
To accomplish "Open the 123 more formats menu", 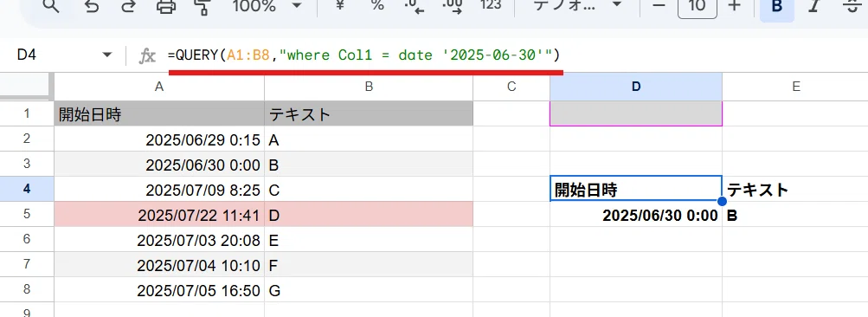I will point(491,5).
